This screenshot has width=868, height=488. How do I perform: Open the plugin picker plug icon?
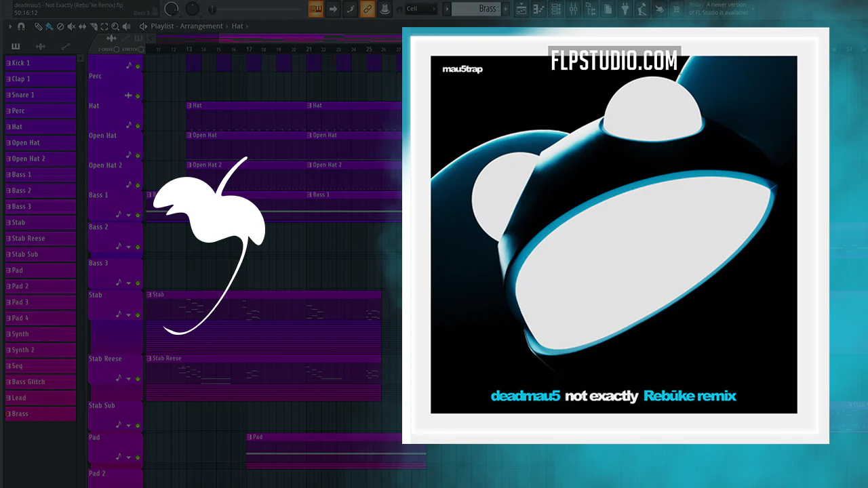point(625,9)
